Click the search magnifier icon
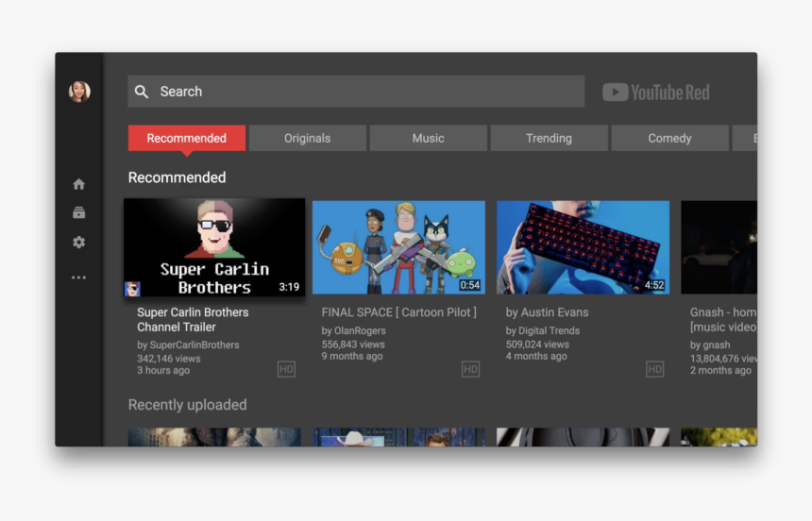 142,92
